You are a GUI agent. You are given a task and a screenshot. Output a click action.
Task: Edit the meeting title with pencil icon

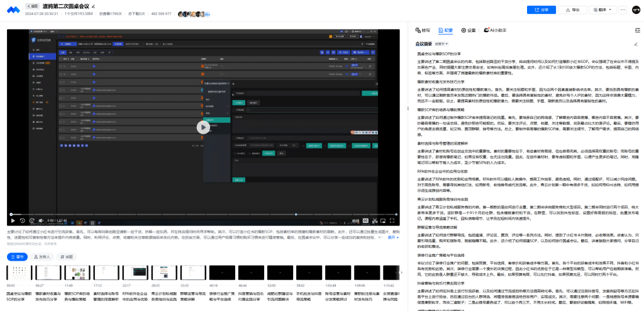coord(93,6)
